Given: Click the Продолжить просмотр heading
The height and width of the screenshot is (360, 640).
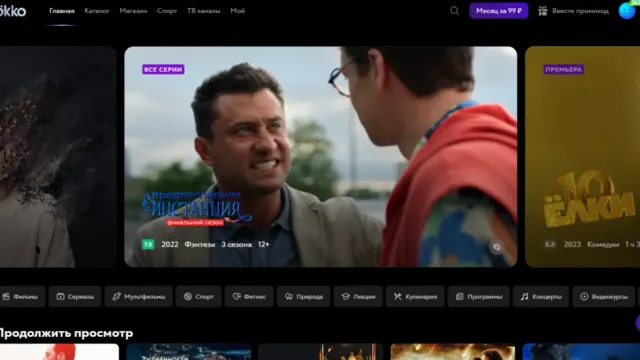Looking at the screenshot, I should pyautogui.click(x=66, y=333).
